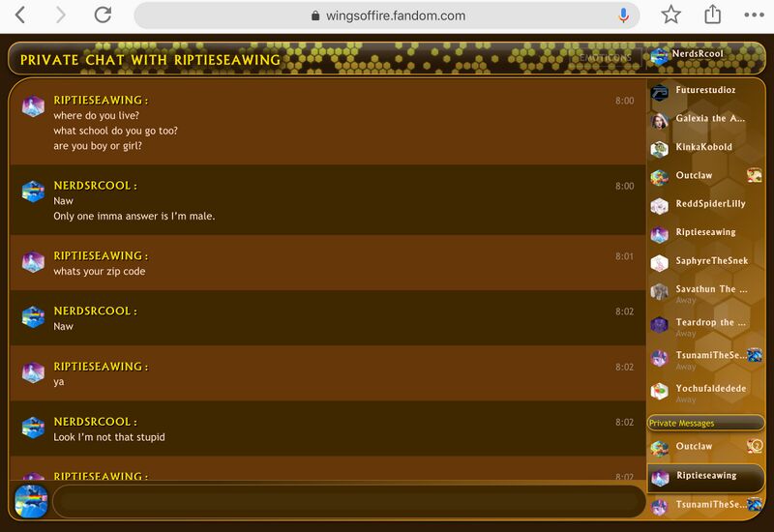This screenshot has width=774, height=532.
Task: Click Futurestudioz's avatar in user list
Action: coord(660,92)
